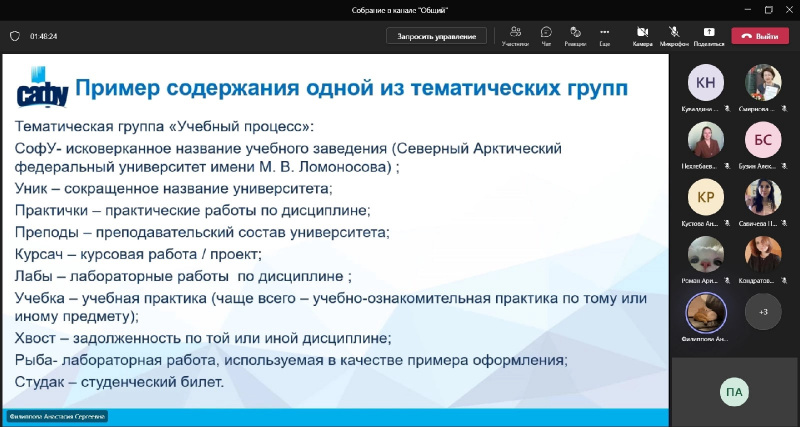Image resolution: width=800 pixels, height=427 pixels.
Task: Select the Филиппова speaking participant tile
Action: pyautogui.click(x=706, y=312)
